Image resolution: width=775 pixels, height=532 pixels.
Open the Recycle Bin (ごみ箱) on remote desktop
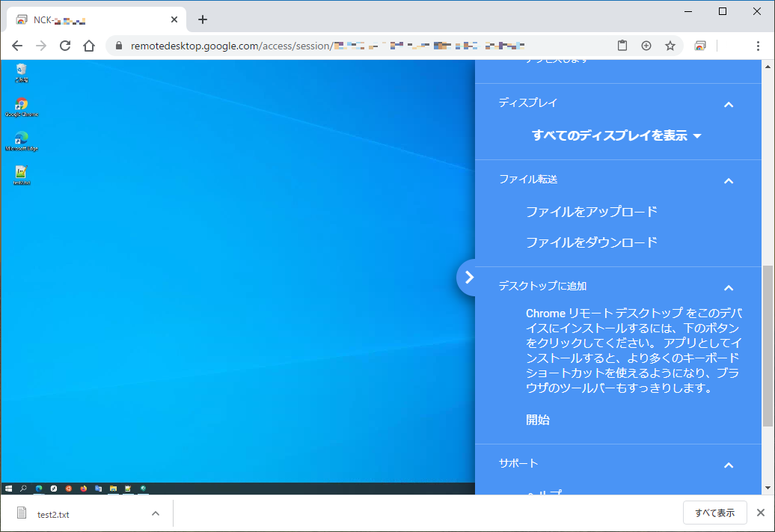[x=21, y=73]
